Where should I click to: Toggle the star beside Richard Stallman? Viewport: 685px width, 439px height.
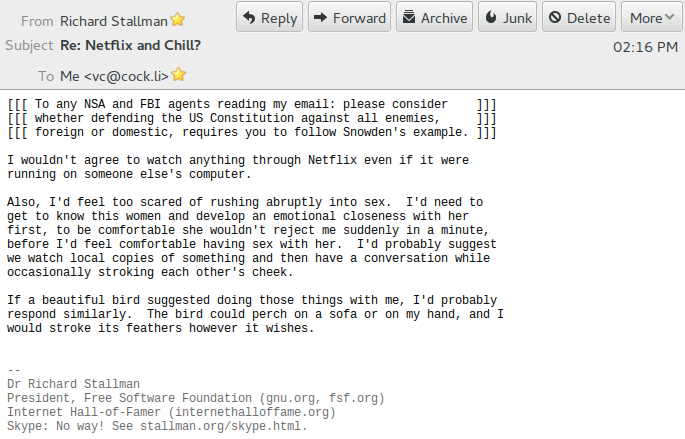(178, 19)
